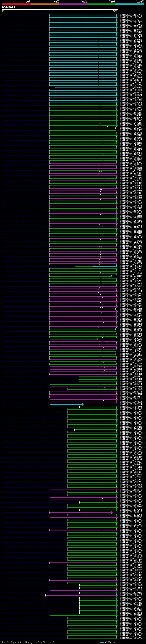Click the UniRef100_B1B5A8 entry
This screenshot has height=644, width=146.
click(x=131, y=213)
